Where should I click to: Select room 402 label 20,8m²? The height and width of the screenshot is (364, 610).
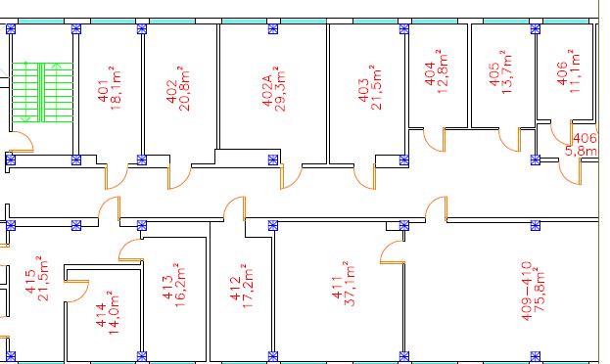click(x=178, y=89)
